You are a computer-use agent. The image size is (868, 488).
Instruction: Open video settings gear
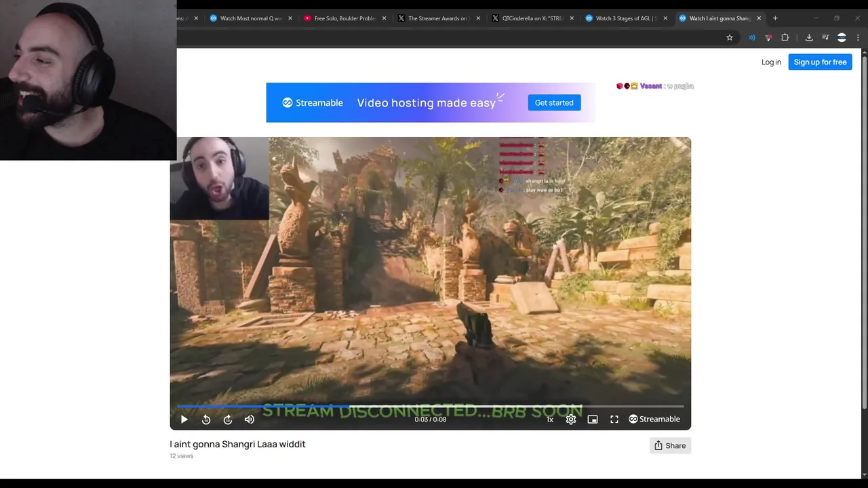[571, 420]
